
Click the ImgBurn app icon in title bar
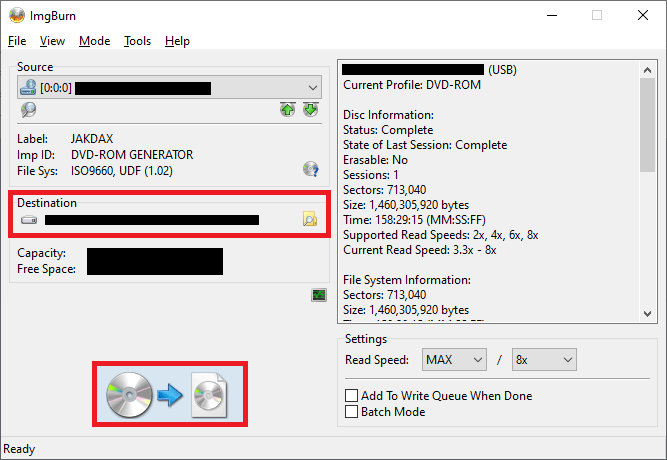pos(17,15)
